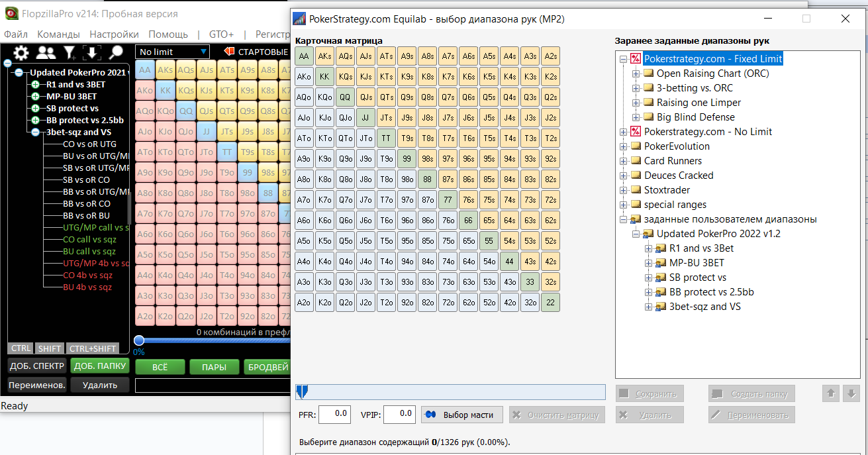Viewport: 868px width, 455px height.
Task: Click the ВСЁ button
Action: coord(160,367)
